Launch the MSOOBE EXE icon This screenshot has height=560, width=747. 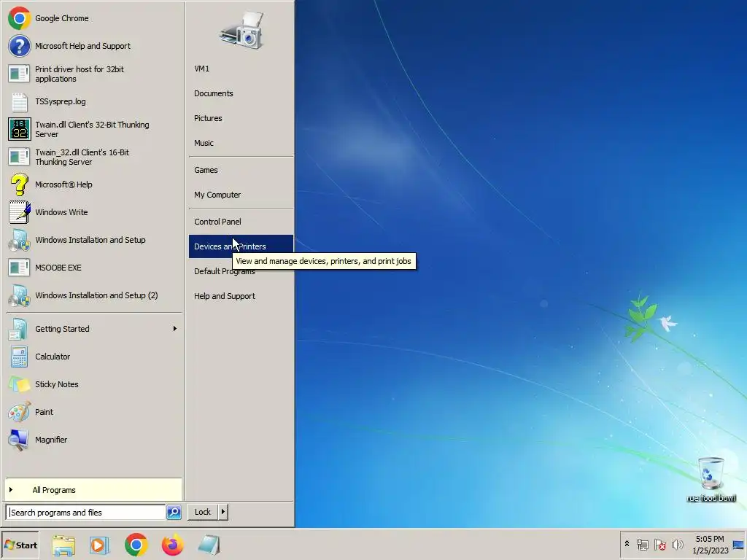(x=20, y=268)
